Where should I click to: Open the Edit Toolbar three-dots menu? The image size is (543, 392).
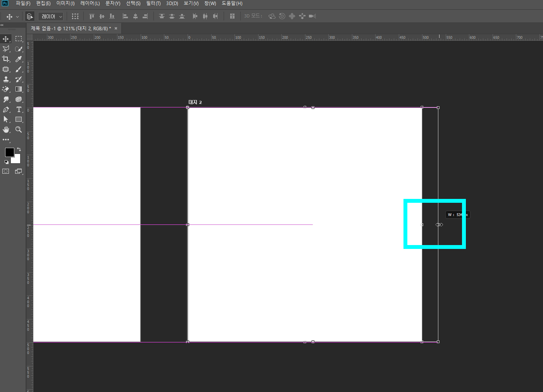[6, 140]
